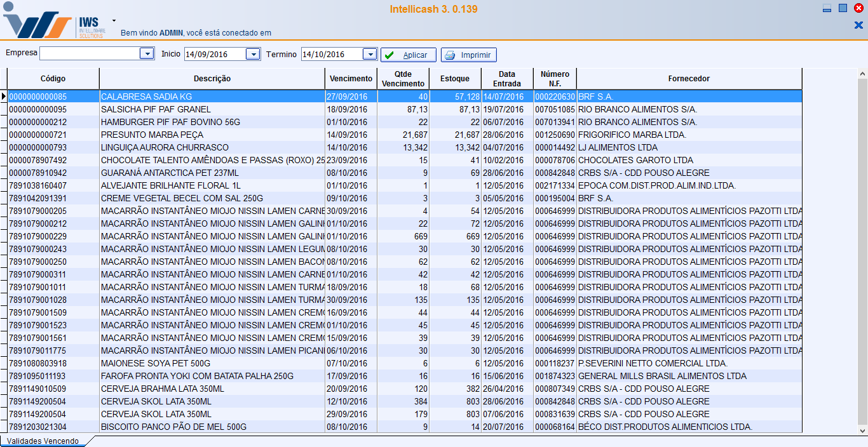Select the PRESUNTO MARBA PEÇA description
Image resolution: width=868 pixels, height=447 pixels.
pos(212,135)
